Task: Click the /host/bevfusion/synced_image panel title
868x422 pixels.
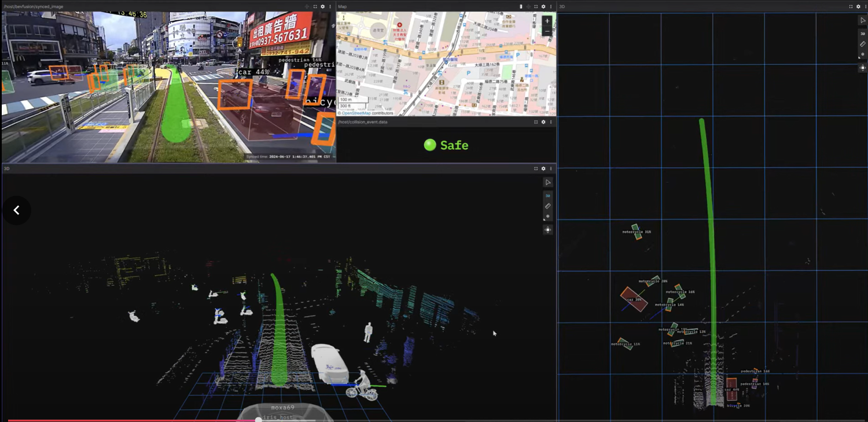Action: tap(34, 6)
